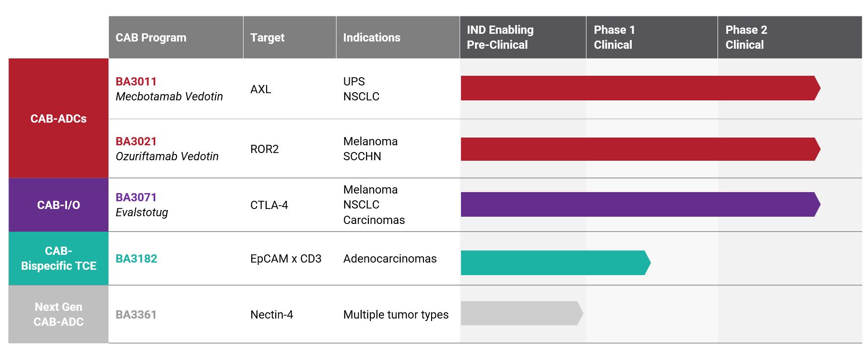Click the Phase 2 Clinical header
868x348 pixels.
pyautogui.click(x=746, y=37)
